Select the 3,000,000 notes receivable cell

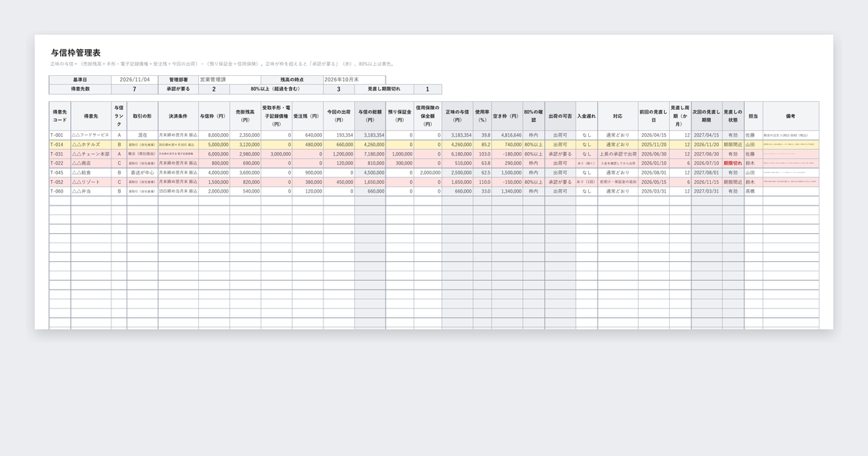[277, 154]
